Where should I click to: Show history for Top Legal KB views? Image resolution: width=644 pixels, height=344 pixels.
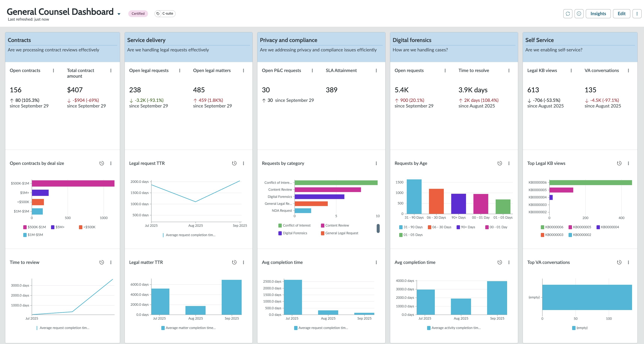[619, 163]
